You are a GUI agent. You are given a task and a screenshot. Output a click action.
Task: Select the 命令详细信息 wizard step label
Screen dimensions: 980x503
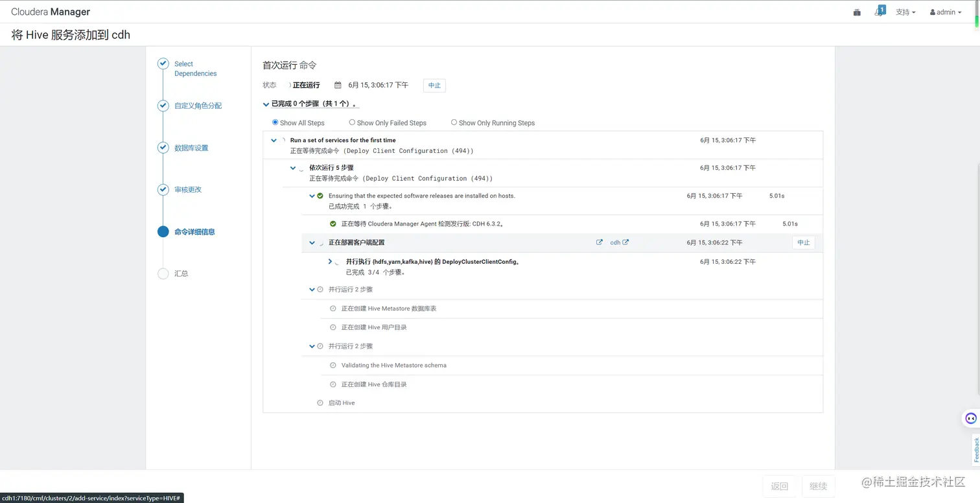click(x=194, y=231)
